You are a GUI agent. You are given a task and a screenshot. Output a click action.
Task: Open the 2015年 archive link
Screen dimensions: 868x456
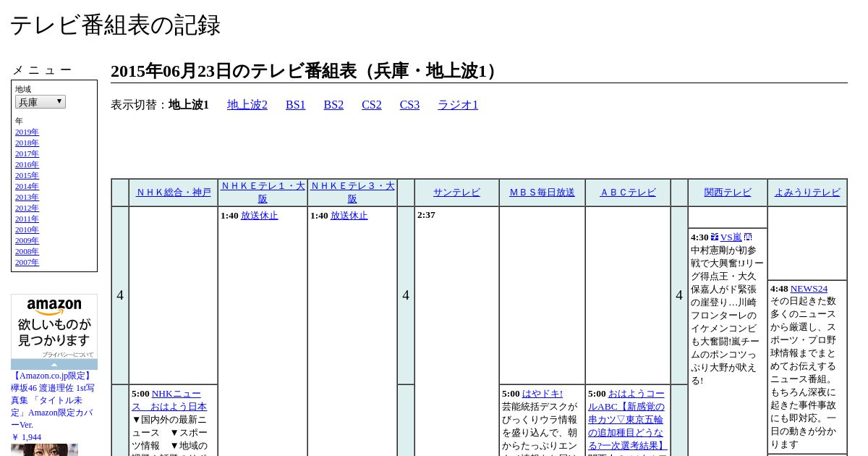27,176
